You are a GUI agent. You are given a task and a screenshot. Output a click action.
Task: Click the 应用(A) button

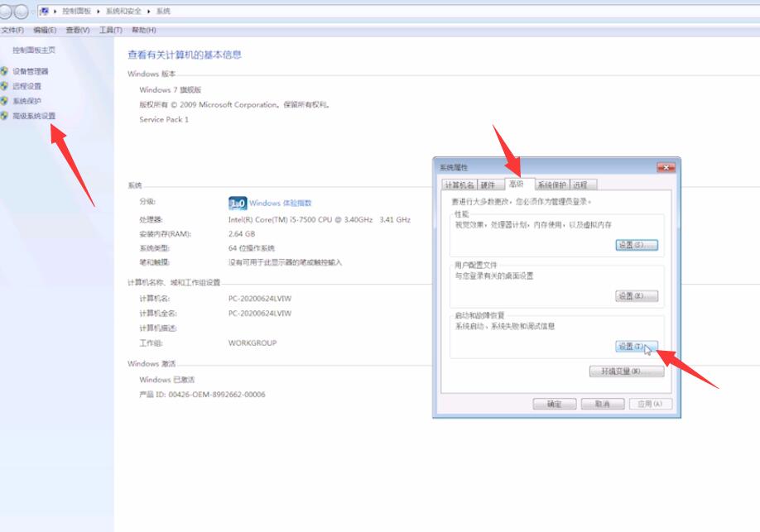click(651, 404)
